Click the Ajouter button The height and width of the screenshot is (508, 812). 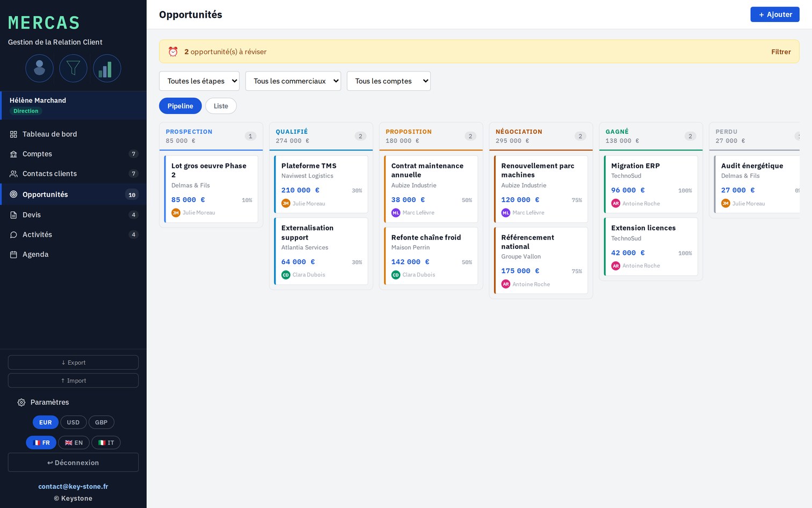(775, 15)
